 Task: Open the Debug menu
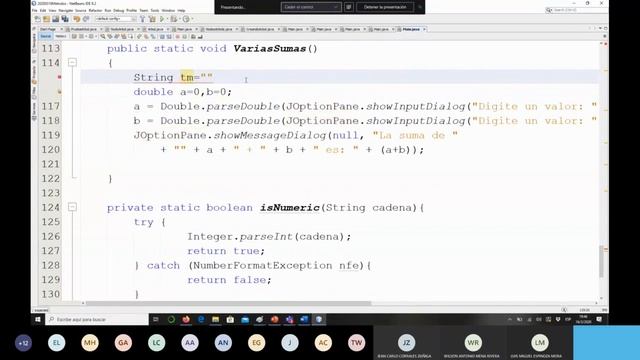coord(119,11)
